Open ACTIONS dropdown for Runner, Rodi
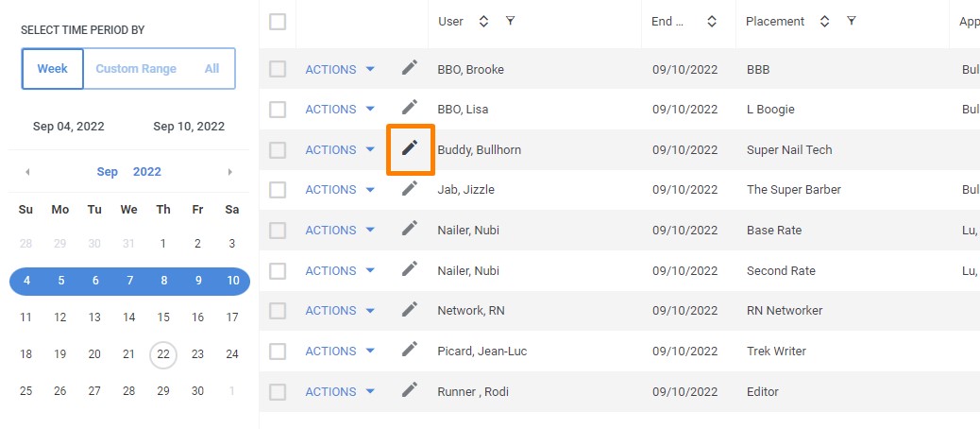Image resolution: width=980 pixels, height=429 pixels. (340, 392)
